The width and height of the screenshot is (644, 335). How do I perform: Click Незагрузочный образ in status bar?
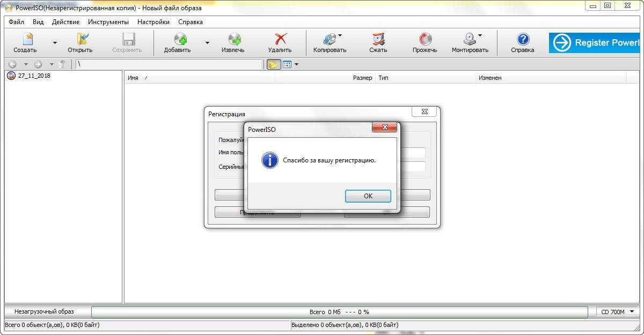(44, 311)
